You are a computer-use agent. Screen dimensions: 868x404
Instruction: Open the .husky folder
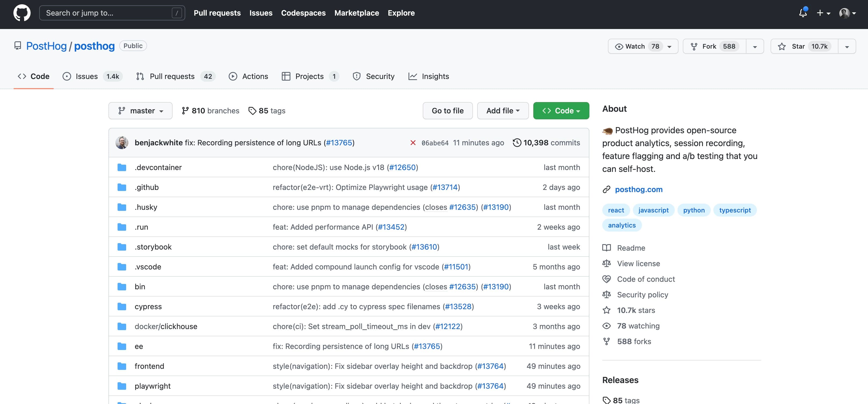146,207
